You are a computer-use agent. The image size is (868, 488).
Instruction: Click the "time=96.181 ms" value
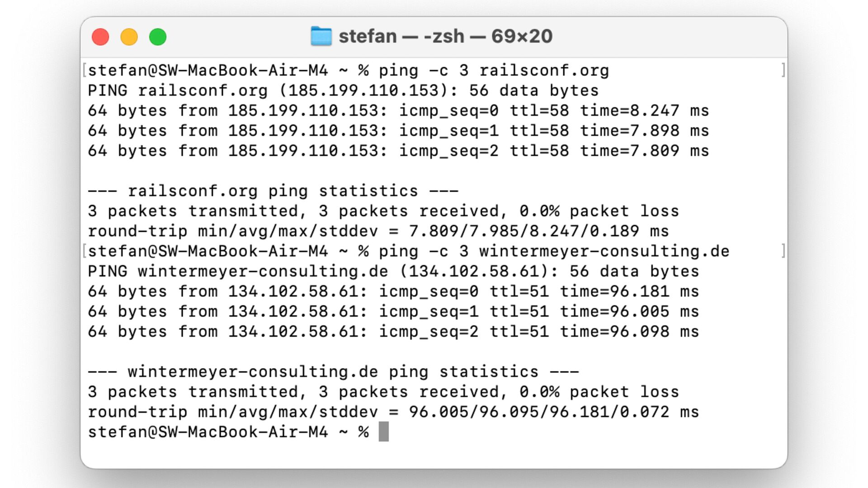coord(629,291)
